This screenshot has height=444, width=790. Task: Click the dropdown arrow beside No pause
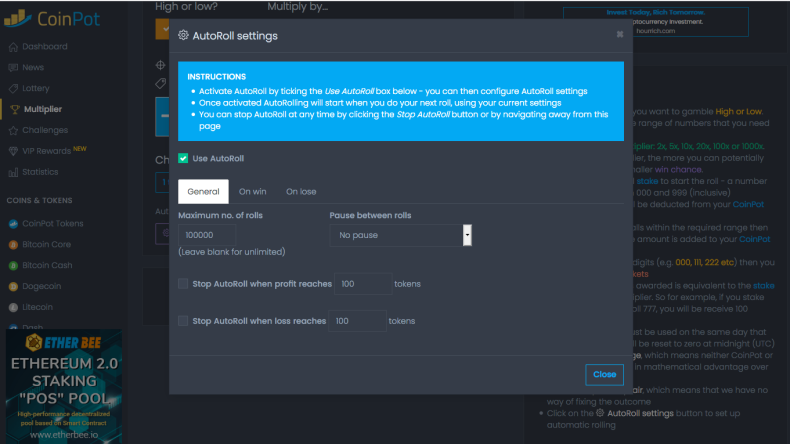(467, 235)
